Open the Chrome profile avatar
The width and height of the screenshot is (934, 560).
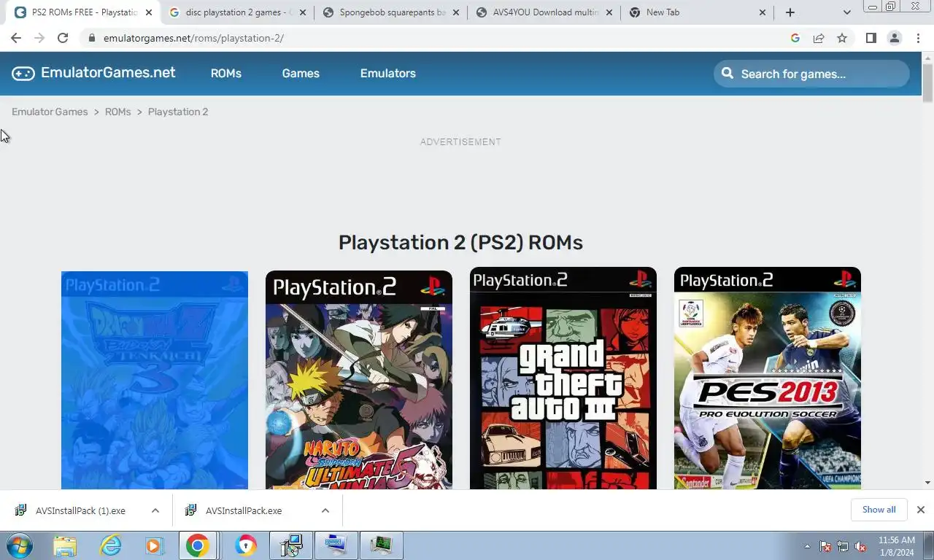click(x=895, y=38)
